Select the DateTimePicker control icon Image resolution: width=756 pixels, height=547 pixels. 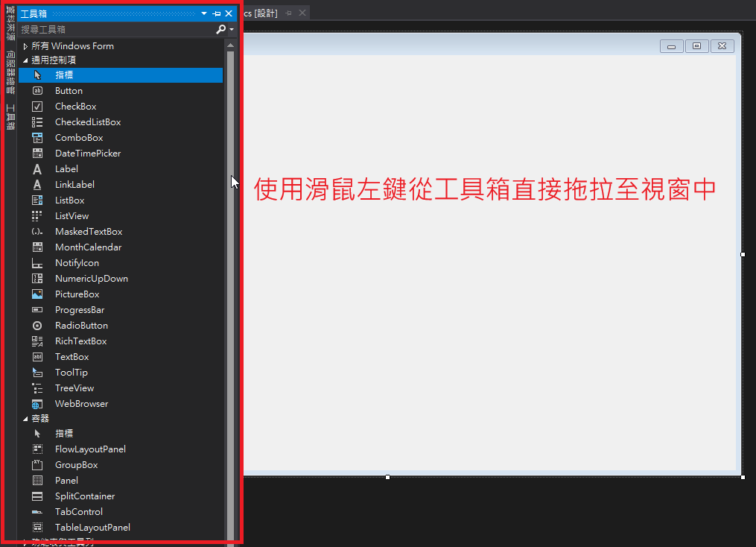pos(37,154)
